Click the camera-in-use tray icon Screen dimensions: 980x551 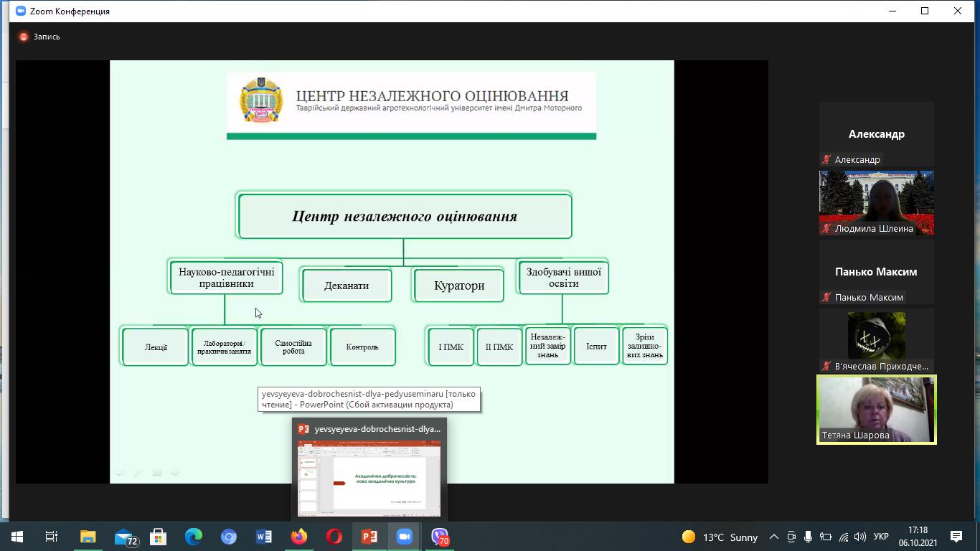(x=791, y=537)
